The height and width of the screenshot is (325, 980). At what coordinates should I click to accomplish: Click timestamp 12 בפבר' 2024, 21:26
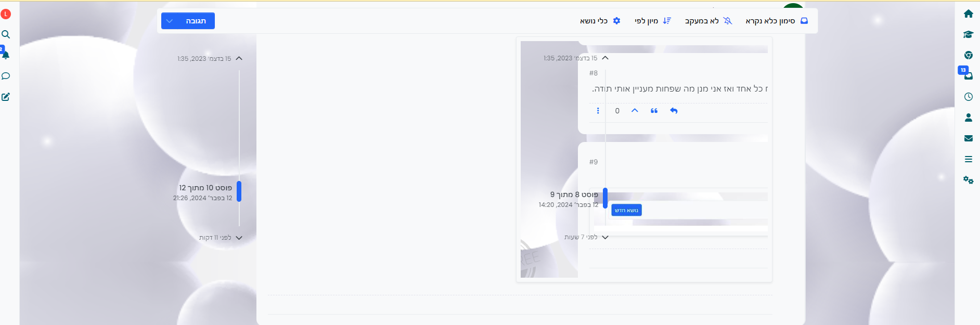tap(203, 198)
